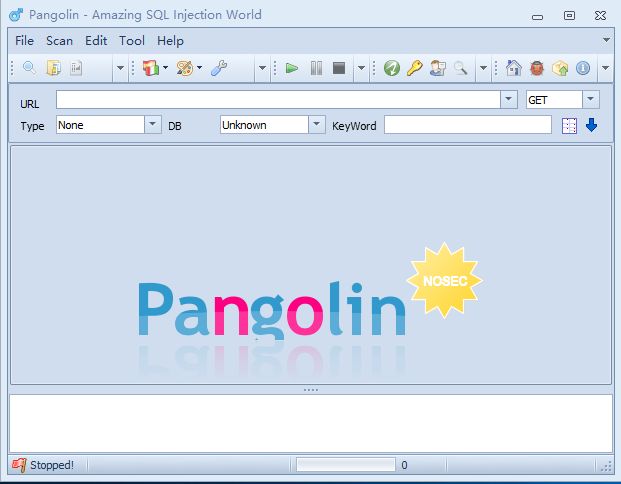Click the pause button in toolbar
Screen dimensions: 621x484
point(316,68)
